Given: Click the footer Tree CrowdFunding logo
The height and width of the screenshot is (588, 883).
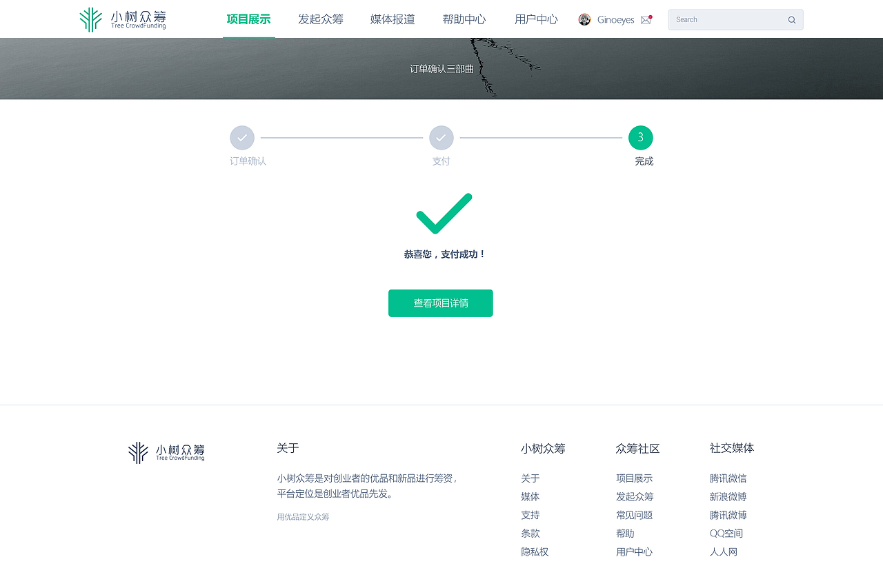Looking at the screenshot, I should (166, 453).
